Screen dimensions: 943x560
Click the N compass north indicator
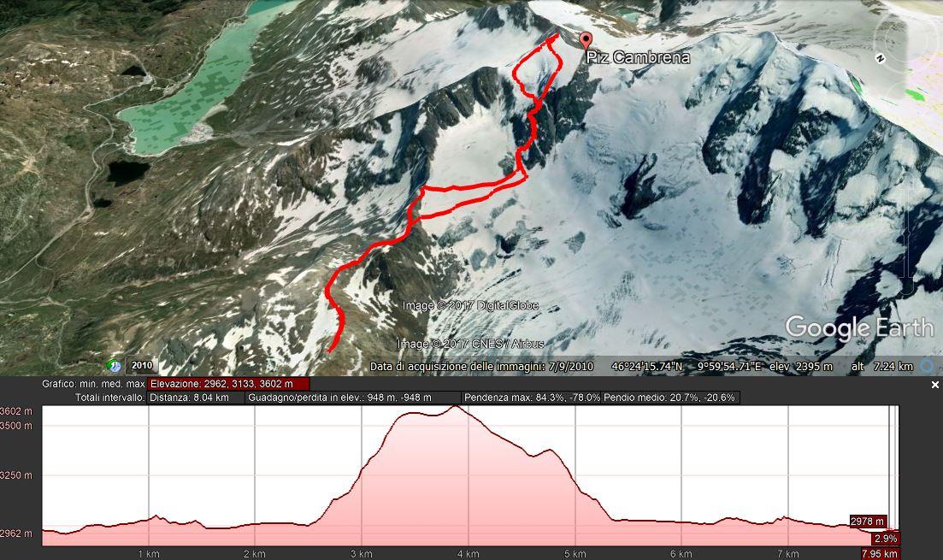pos(880,58)
